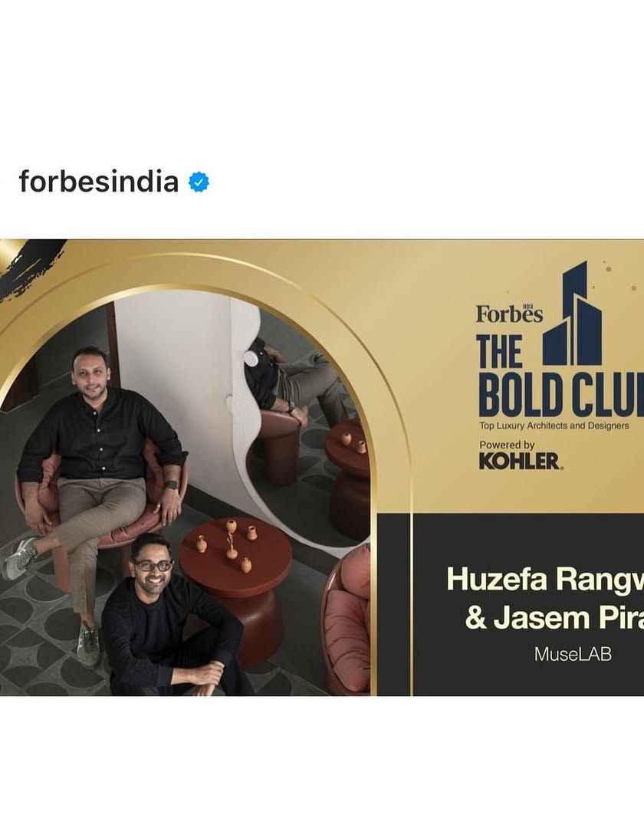
Task: Select the & Jasem Pira name line
Action: (x=554, y=619)
